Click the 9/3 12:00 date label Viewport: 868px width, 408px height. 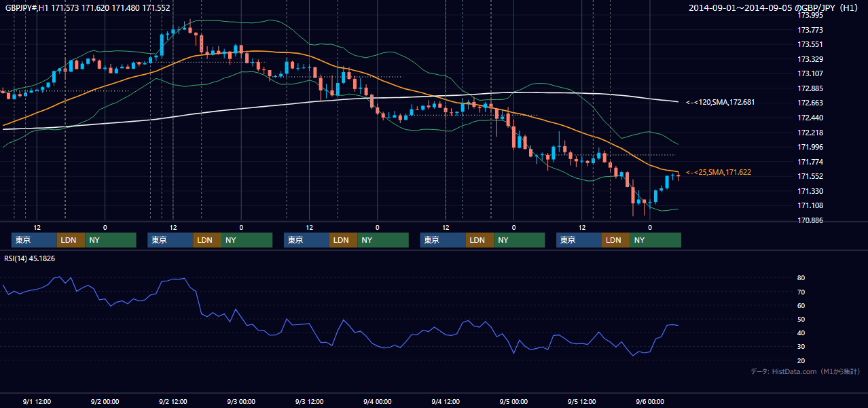pos(309,401)
